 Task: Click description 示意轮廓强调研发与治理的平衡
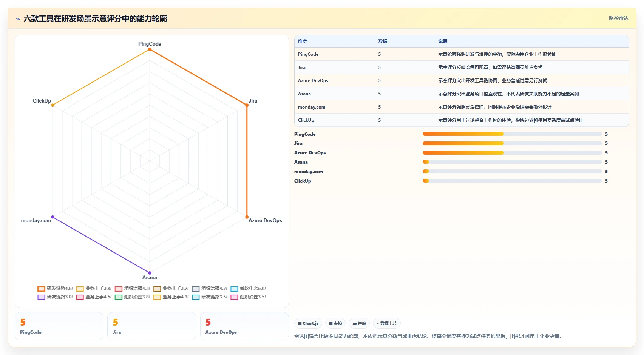click(497, 54)
